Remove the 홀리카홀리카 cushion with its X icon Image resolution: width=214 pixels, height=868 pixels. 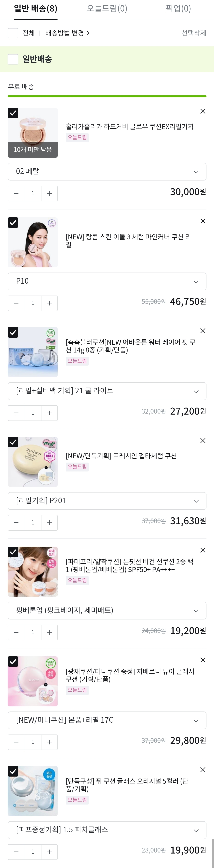tap(202, 111)
